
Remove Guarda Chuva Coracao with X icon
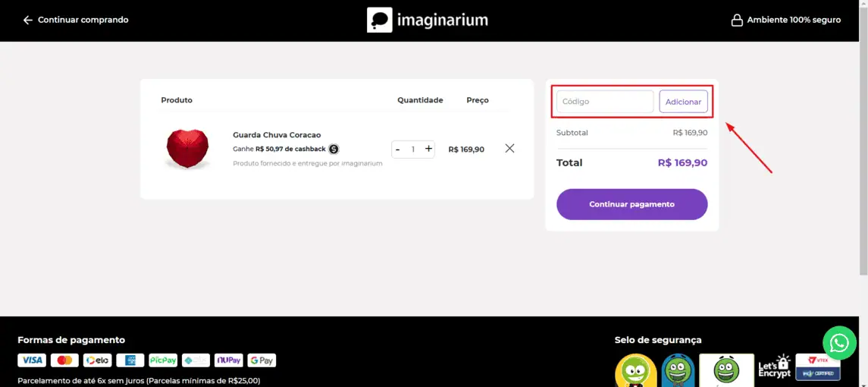(509, 149)
